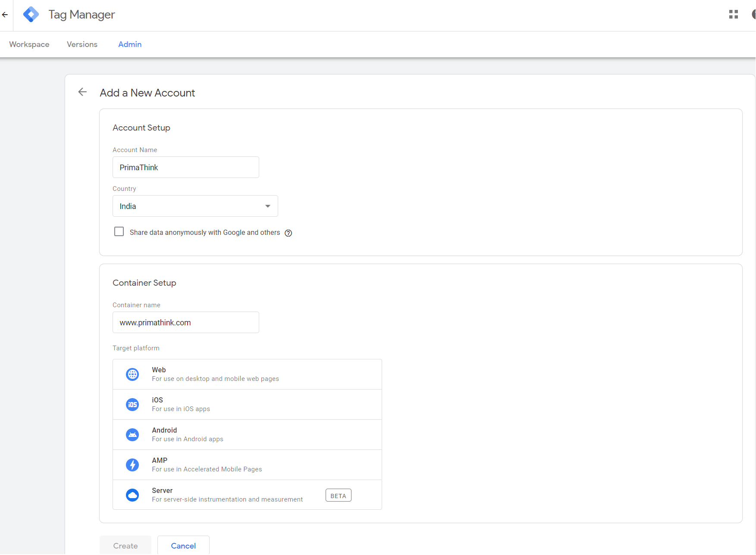Click the back arrow beside the logo
Screen dimensions: 756x555
pos(5,15)
